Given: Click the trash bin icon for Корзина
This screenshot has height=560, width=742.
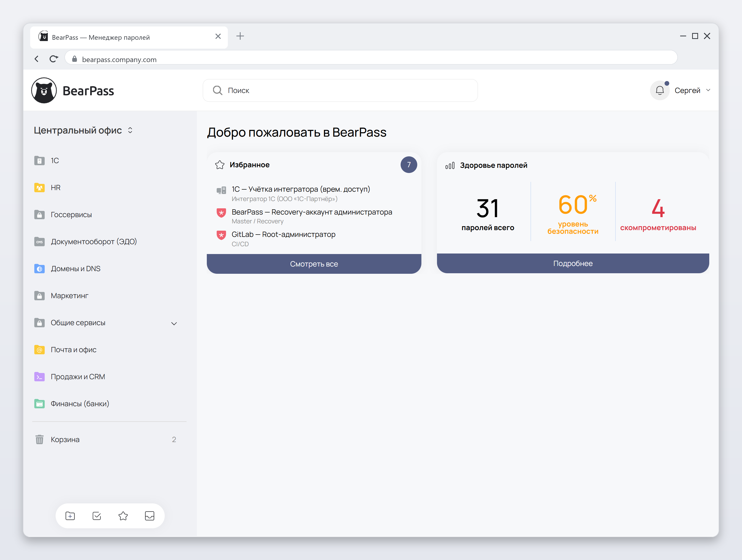Looking at the screenshot, I should coord(39,439).
